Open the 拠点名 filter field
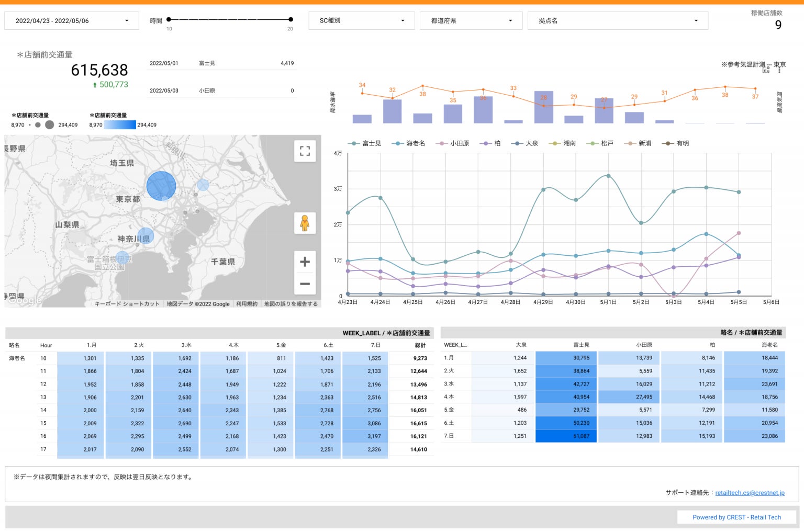The height and width of the screenshot is (532, 804). [x=618, y=21]
